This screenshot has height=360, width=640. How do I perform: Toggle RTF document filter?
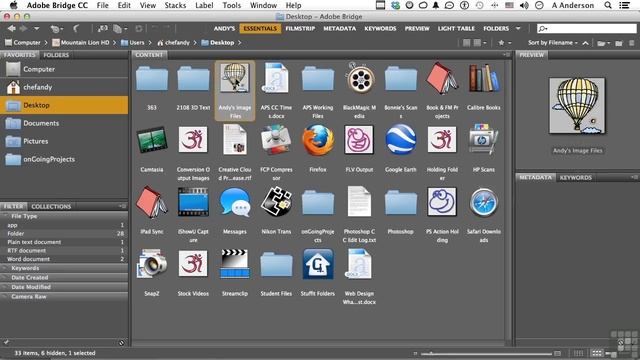(64, 251)
